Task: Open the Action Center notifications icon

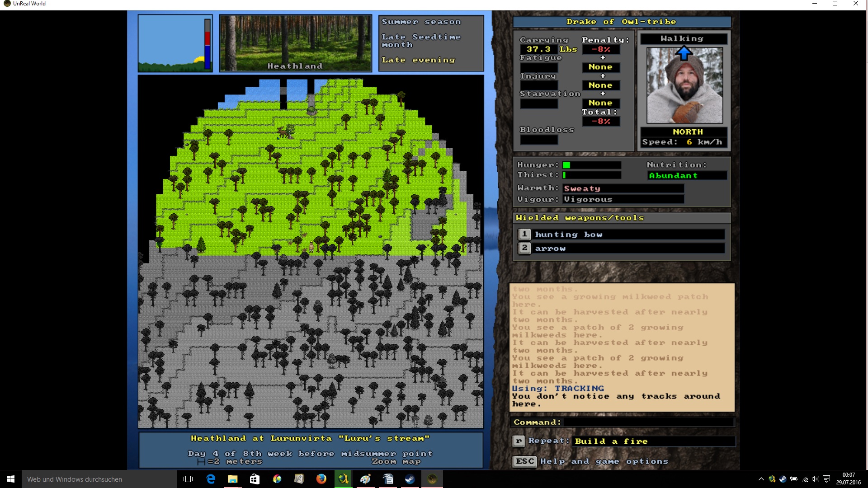Action: (826, 479)
